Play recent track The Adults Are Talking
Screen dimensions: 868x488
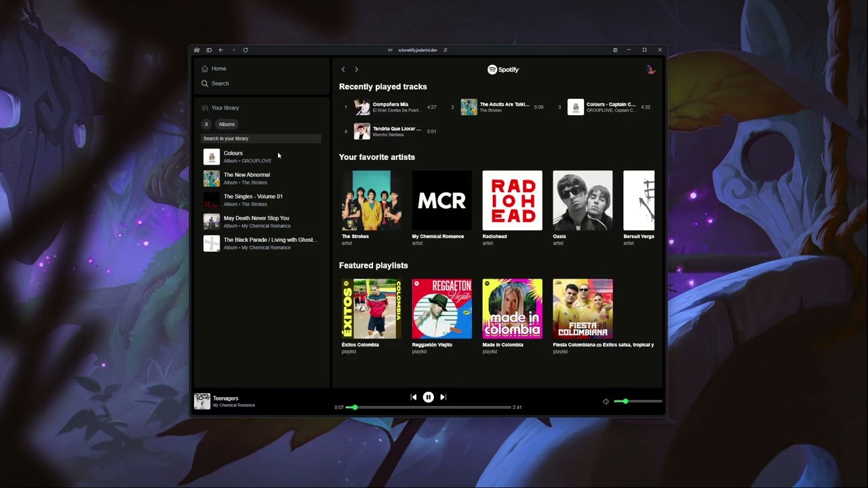pyautogui.click(x=497, y=107)
